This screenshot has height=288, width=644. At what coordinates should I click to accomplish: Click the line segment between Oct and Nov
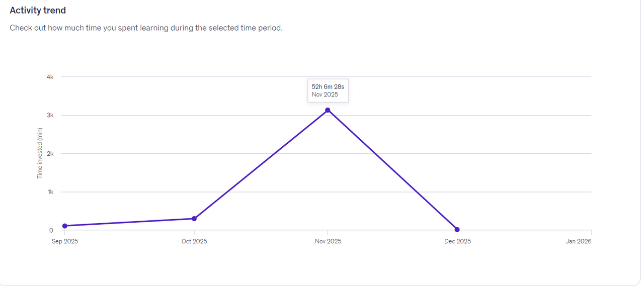coord(261,164)
